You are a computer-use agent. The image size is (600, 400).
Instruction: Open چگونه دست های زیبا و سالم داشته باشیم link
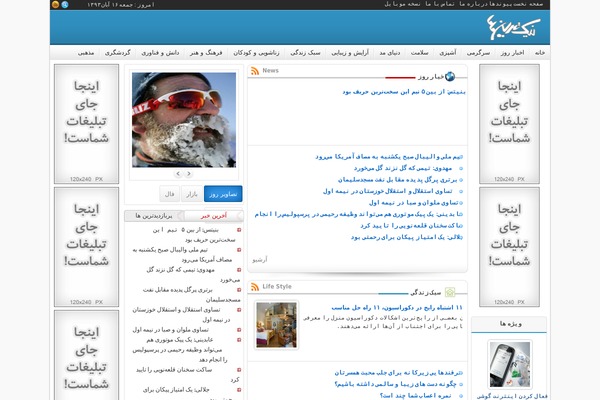click(x=396, y=384)
